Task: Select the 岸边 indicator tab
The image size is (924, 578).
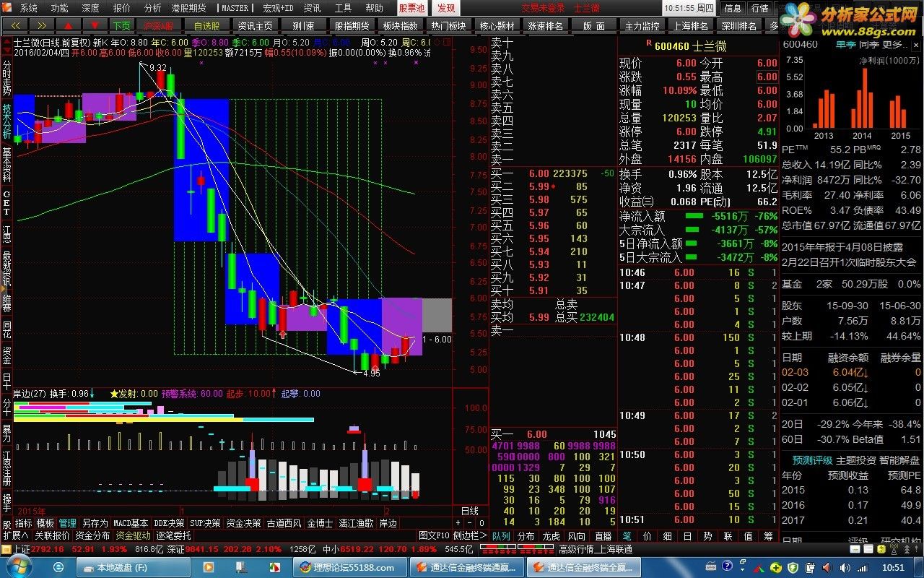Action: point(388,523)
